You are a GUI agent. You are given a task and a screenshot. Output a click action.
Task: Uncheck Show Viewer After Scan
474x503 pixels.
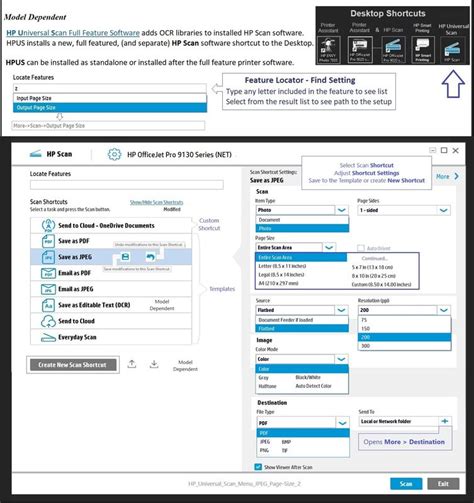[258, 467]
